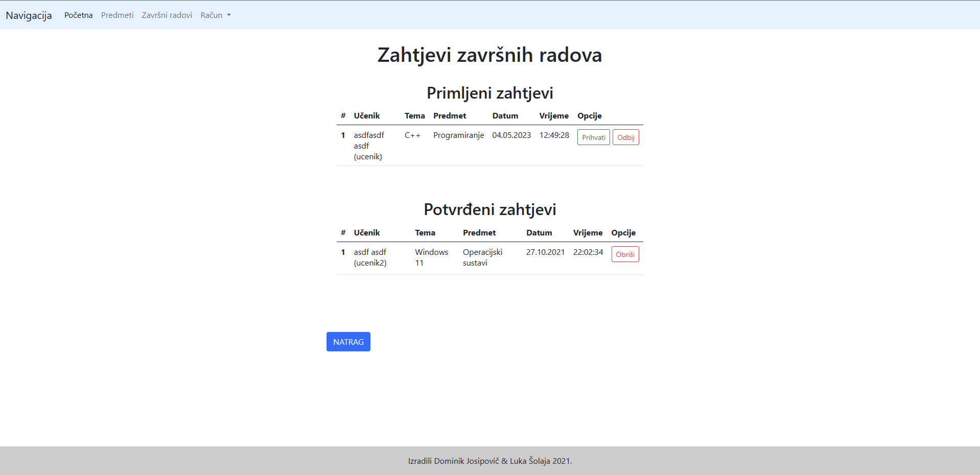
Task: Click the Vrijeme header in confirmed requests table
Action: [588, 232]
